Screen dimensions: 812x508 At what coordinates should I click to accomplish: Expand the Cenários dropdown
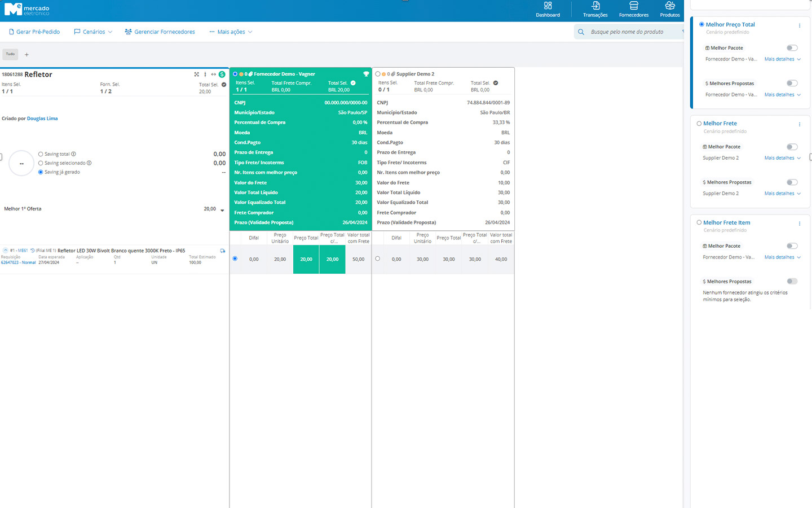[x=93, y=32]
